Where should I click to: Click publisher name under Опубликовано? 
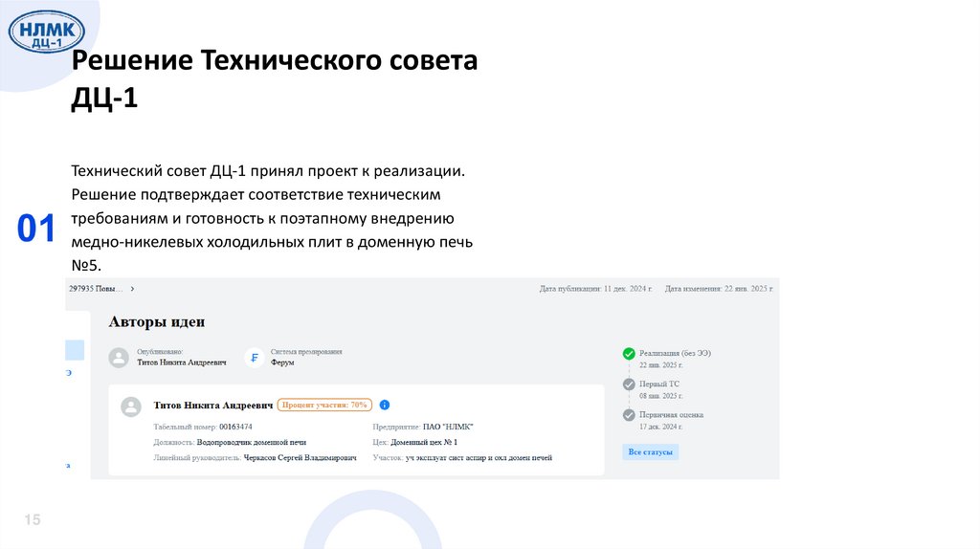pyautogui.click(x=182, y=362)
